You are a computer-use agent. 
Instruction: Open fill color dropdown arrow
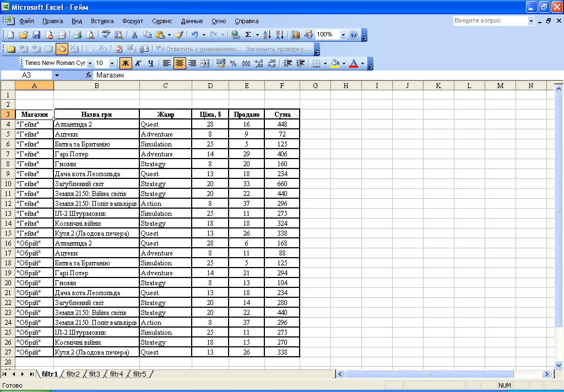coord(344,63)
